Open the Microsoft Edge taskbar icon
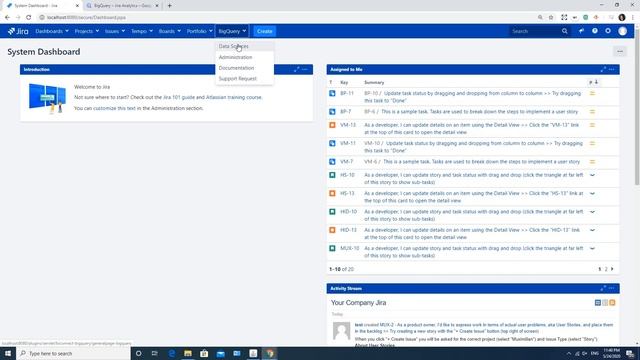This screenshot has width=640, height=360. click(x=171, y=353)
